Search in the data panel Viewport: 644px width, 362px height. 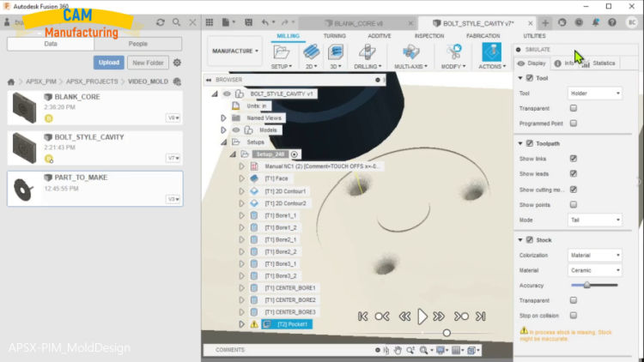[176, 22]
